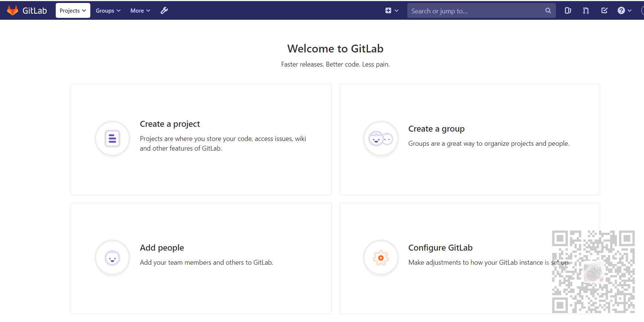Open the plus create-new dropdown
This screenshot has width=644, height=322.
392,10
